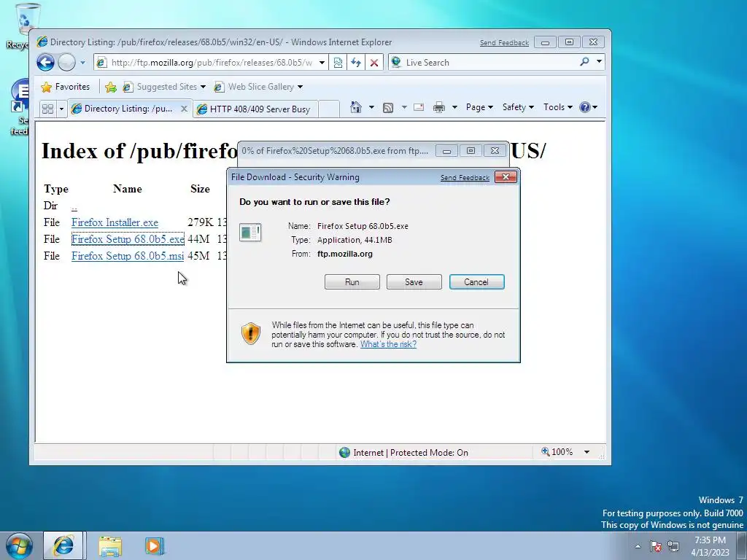
Task: Open Web Slice Gallery in favorites bar
Action: click(x=258, y=87)
